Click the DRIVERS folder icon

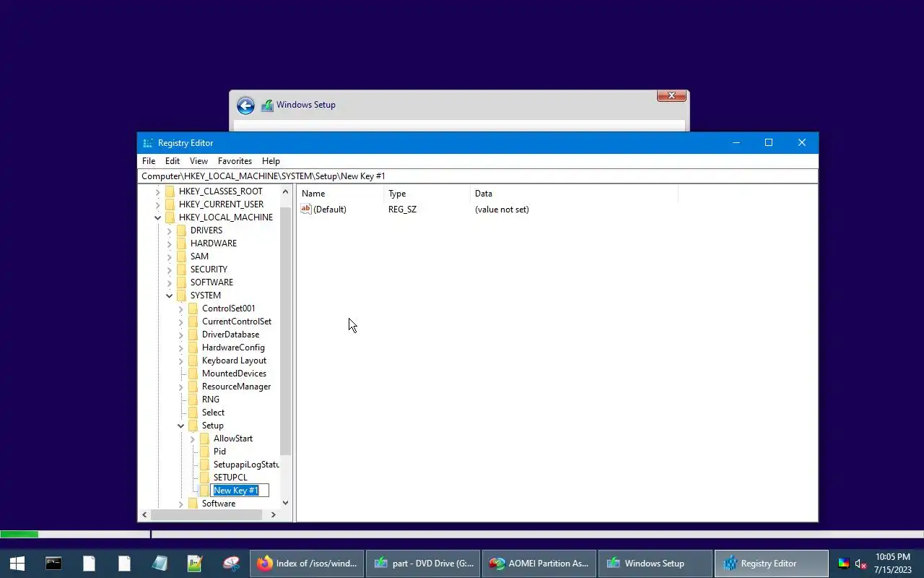(x=182, y=230)
